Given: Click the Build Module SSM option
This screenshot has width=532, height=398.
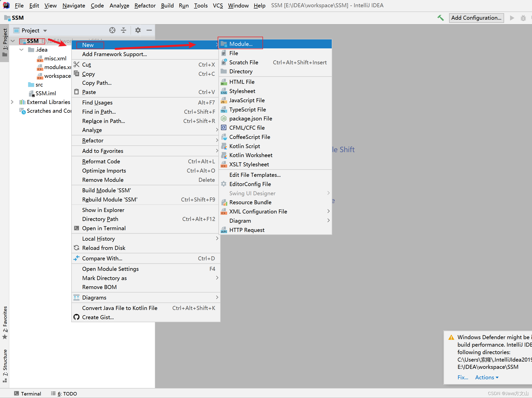Looking at the screenshot, I should (x=106, y=190).
